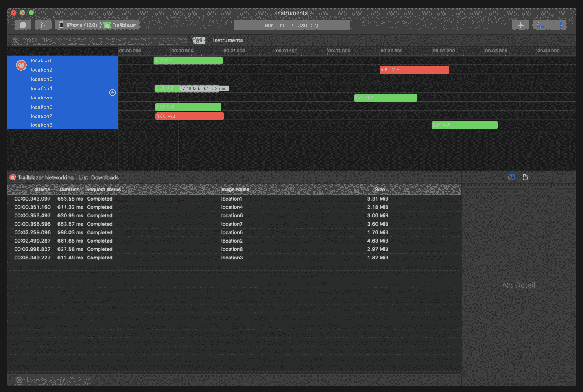
Task: Select the All filter tab
Action: 199,40
